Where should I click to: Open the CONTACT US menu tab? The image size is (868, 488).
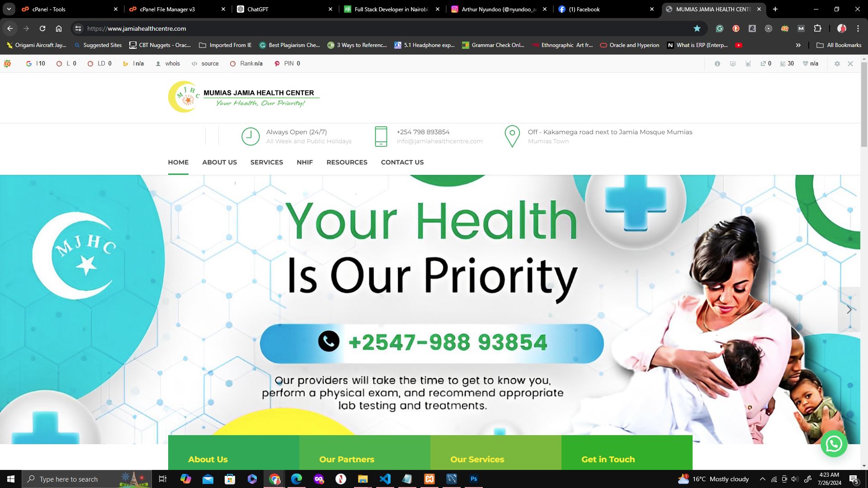click(402, 162)
